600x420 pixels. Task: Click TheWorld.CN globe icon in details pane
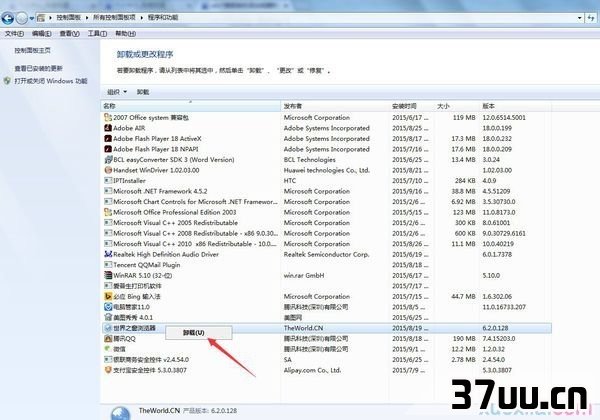(x=121, y=413)
